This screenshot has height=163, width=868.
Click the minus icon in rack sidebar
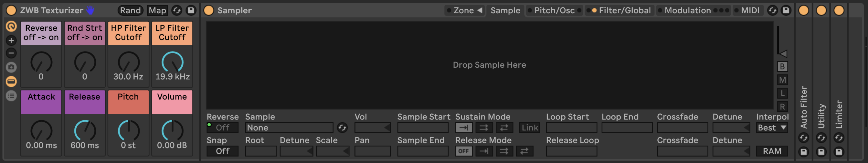(11, 53)
